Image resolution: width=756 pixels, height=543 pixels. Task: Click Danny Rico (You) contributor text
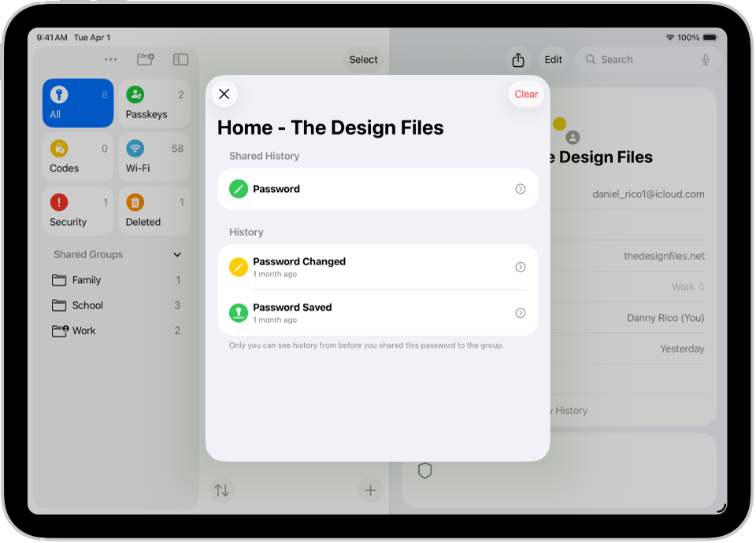665,318
